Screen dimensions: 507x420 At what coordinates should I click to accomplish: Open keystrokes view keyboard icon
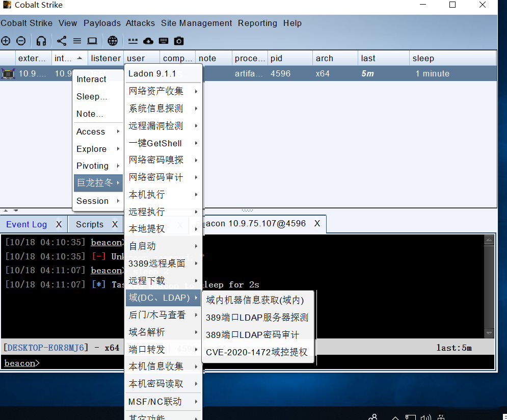coord(164,41)
